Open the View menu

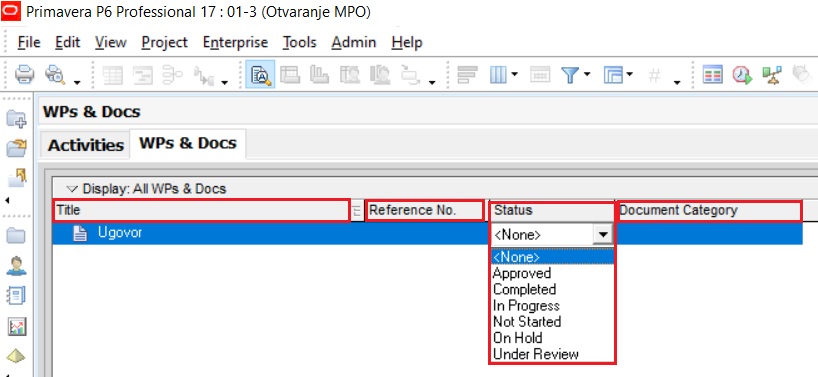(111, 42)
